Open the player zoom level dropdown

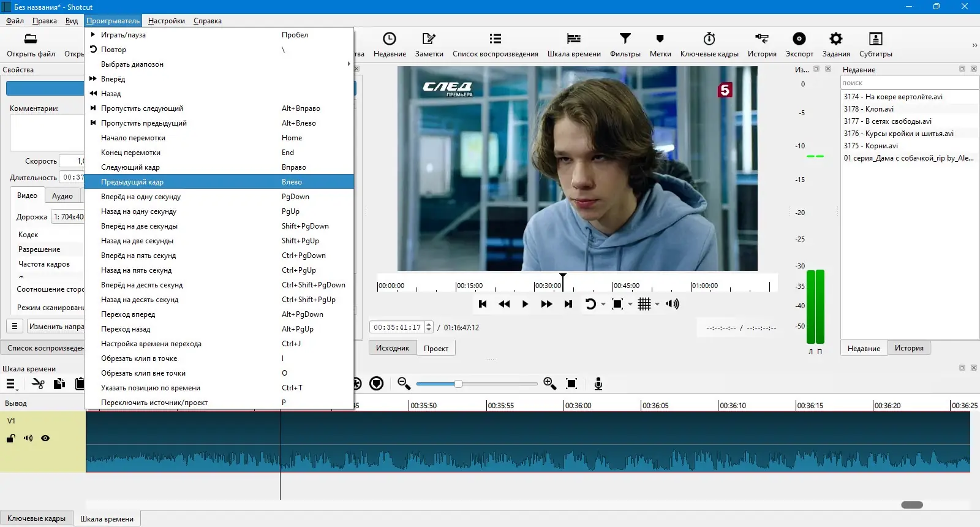tap(630, 305)
